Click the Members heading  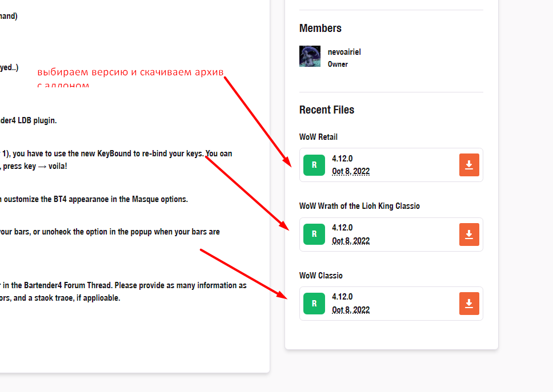[320, 29]
